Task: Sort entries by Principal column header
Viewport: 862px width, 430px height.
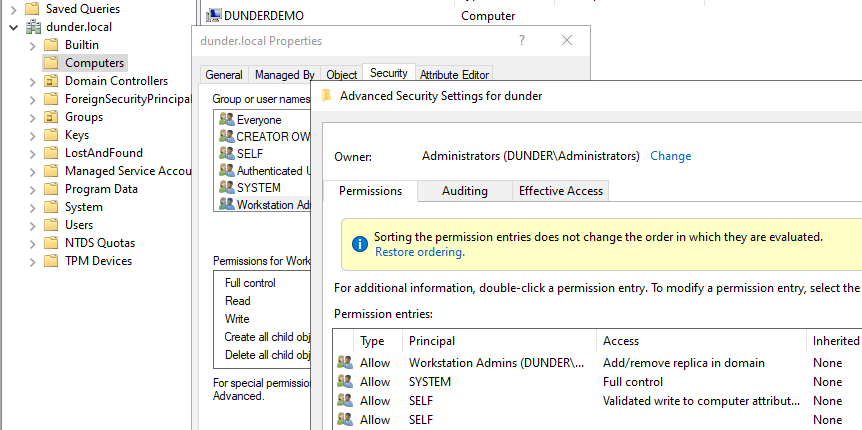Action: coord(499,341)
